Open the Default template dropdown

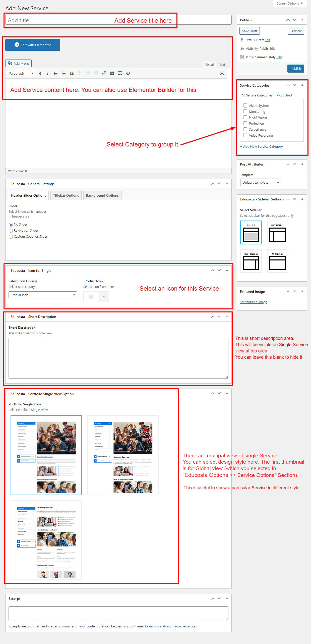pos(260,182)
